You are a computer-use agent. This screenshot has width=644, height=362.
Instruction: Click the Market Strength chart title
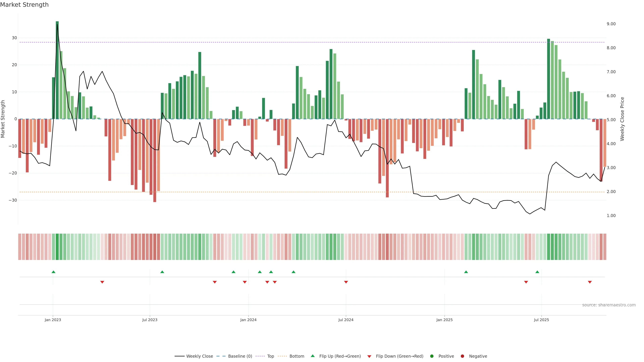(24, 5)
